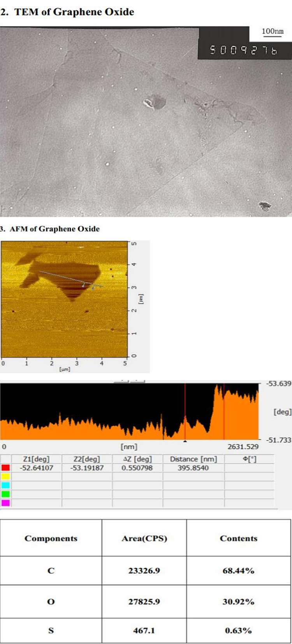
Task: Select the Area(CPS) table header cell
Action: (x=144, y=539)
